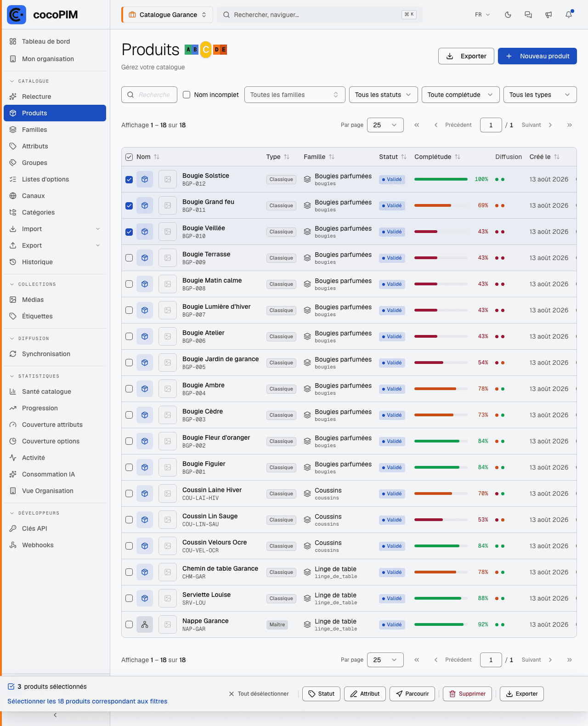Click the completeness bar of Nappe Garance
The width and height of the screenshot is (588, 726).
[x=441, y=624]
